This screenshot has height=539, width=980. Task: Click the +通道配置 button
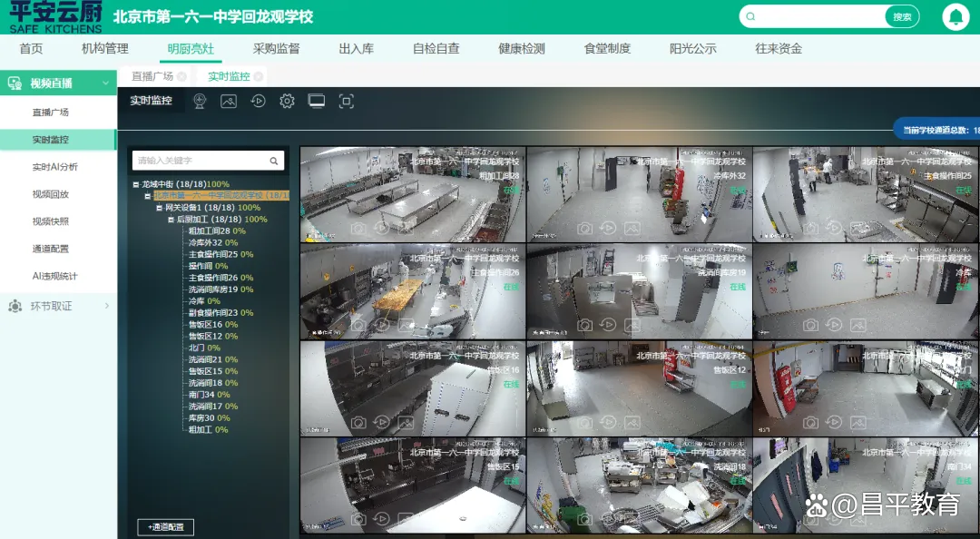click(x=165, y=527)
